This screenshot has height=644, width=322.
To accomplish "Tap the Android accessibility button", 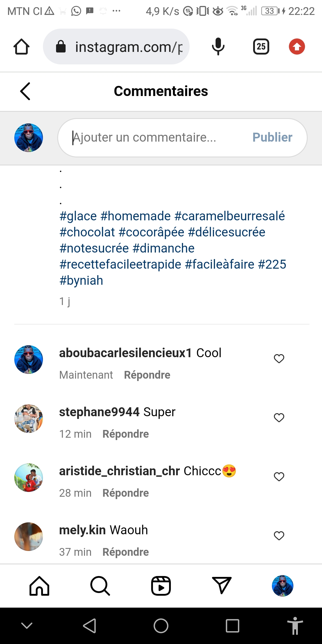I will pyautogui.click(x=295, y=626).
